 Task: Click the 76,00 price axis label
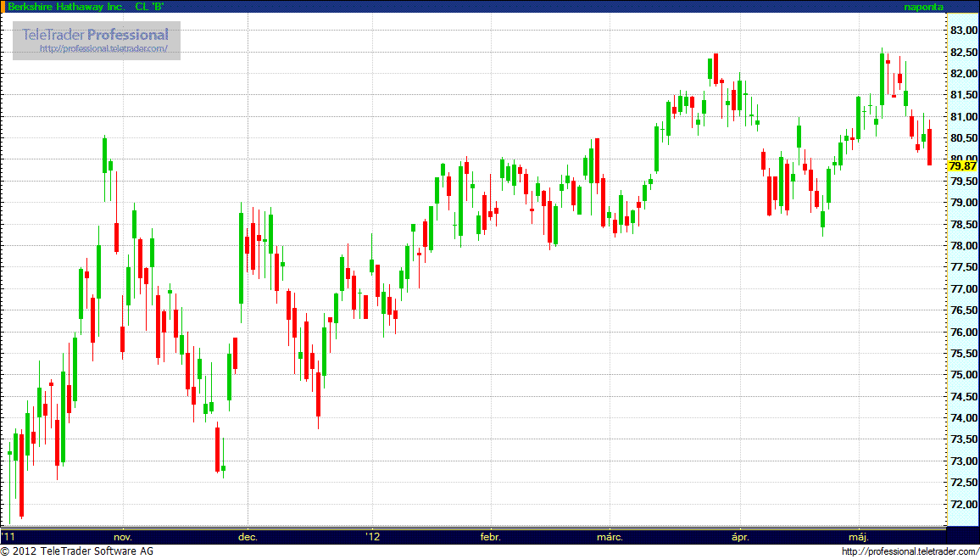(x=963, y=332)
